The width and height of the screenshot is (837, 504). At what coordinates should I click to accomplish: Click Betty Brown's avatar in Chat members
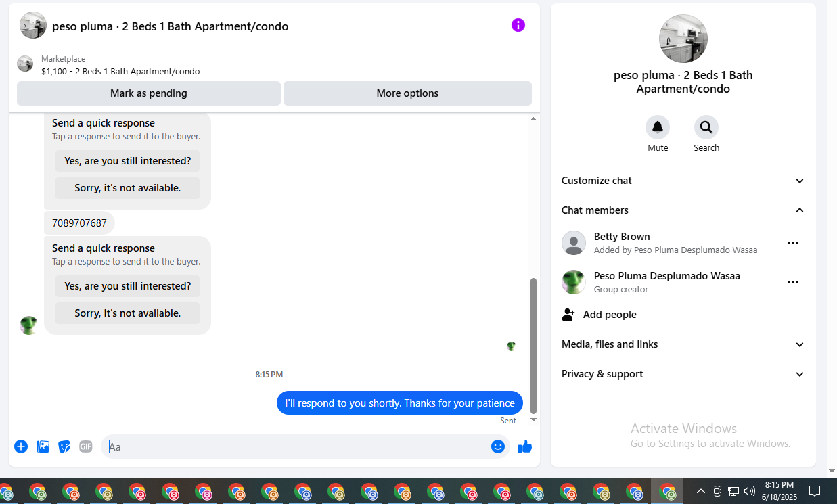(x=574, y=243)
